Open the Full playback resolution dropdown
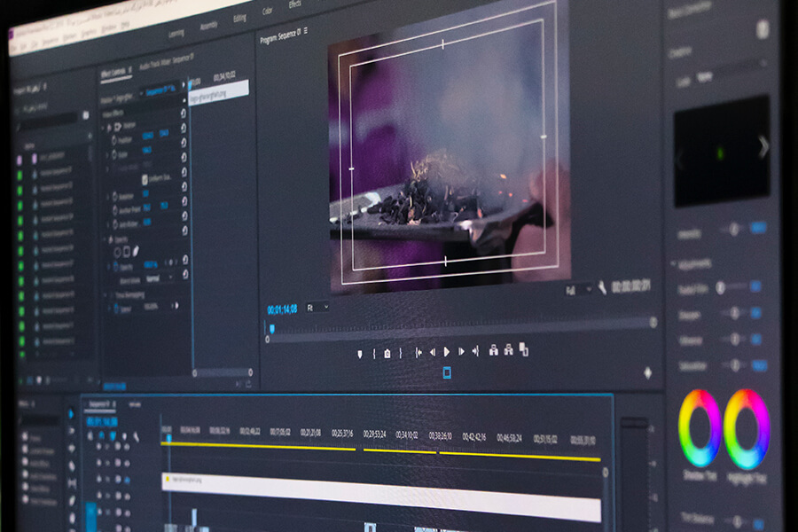 [x=579, y=290]
